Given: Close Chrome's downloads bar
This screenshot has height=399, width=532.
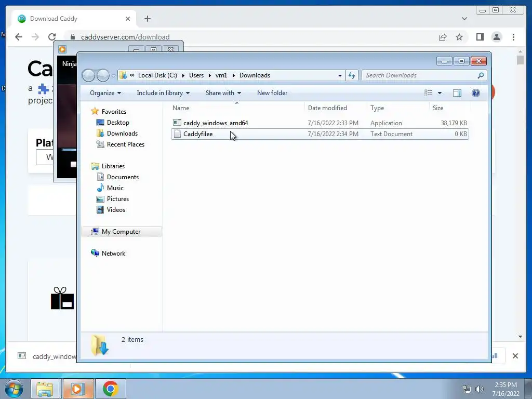Looking at the screenshot, I should click(515, 356).
